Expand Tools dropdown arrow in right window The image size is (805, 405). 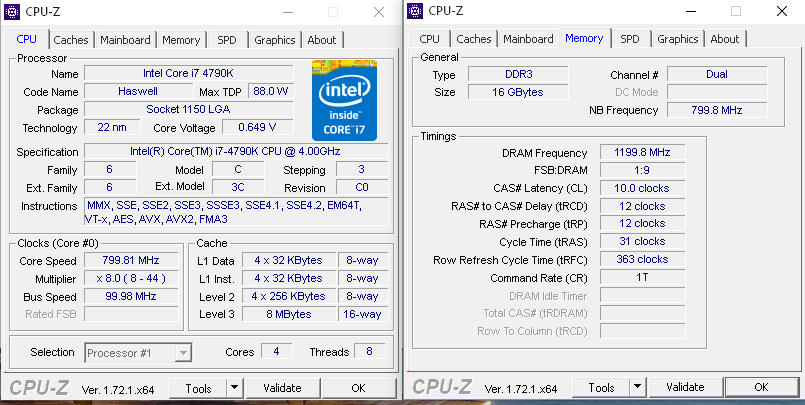(638, 387)
